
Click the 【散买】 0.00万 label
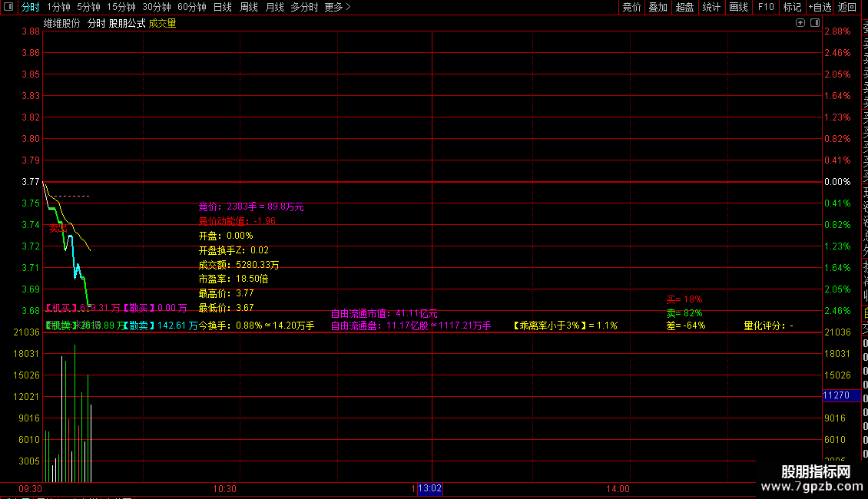[x=154, y=308]
